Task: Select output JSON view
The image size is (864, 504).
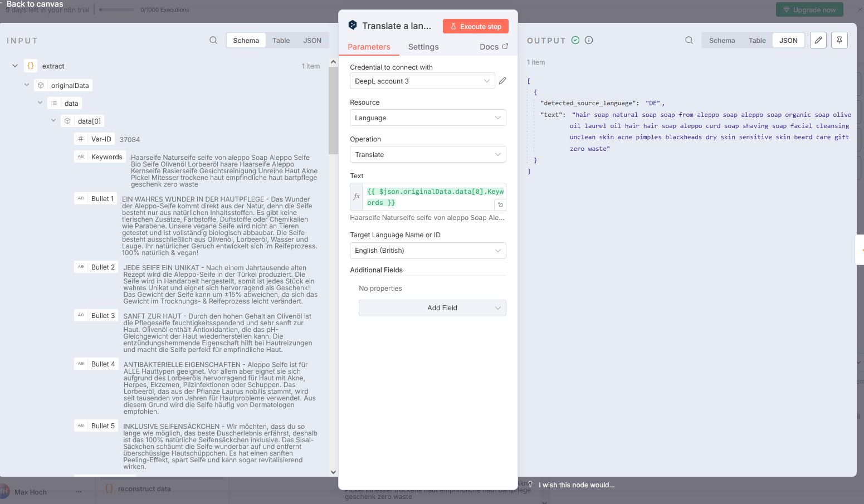Action: coord(788,40)
